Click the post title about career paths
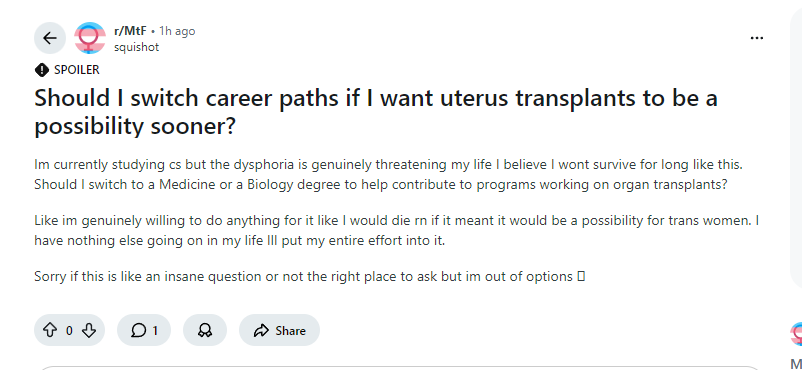Screen dimensions: 802x370 point(376,112)
